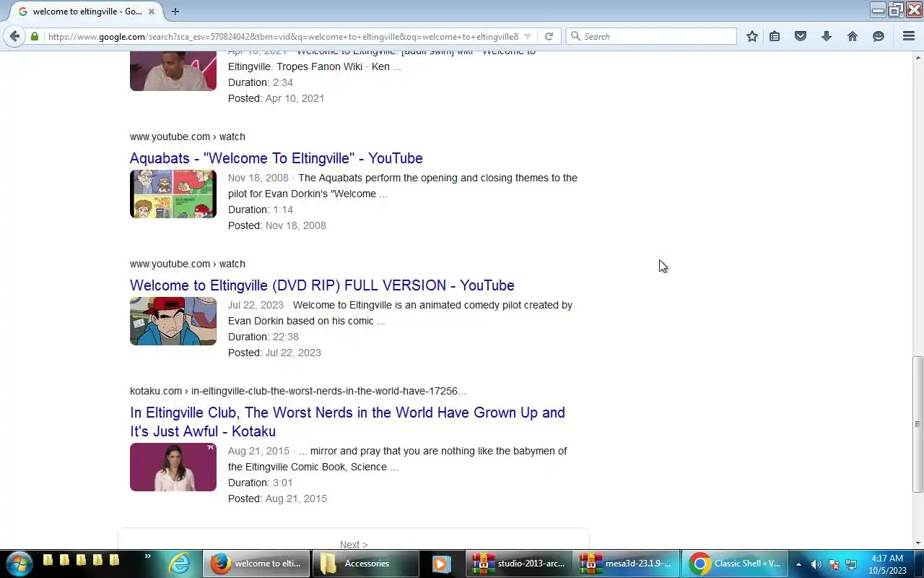The image size is (924, 578).
Task: Close the 'welcome to eltingville' tab
Action: click(x=152, y=12)
